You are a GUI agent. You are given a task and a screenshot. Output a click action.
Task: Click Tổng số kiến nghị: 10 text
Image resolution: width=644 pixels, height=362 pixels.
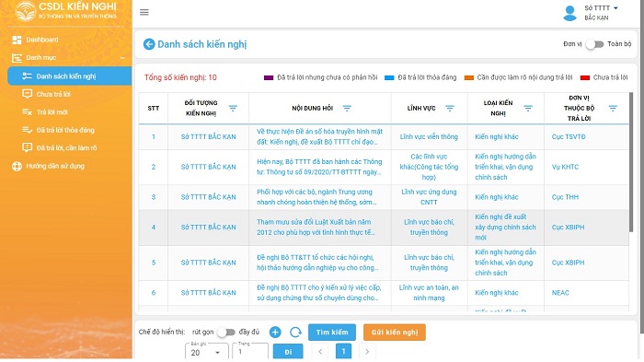tap(180, 77)
